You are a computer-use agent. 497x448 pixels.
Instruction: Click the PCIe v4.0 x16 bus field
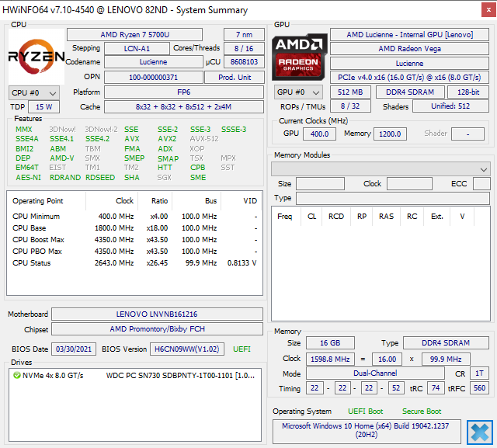tap(409, 78)
